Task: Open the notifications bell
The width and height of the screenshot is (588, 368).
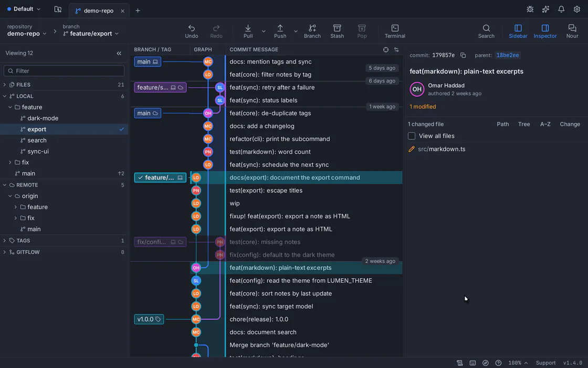Action: pyautogui.click(x=561, y=9)
